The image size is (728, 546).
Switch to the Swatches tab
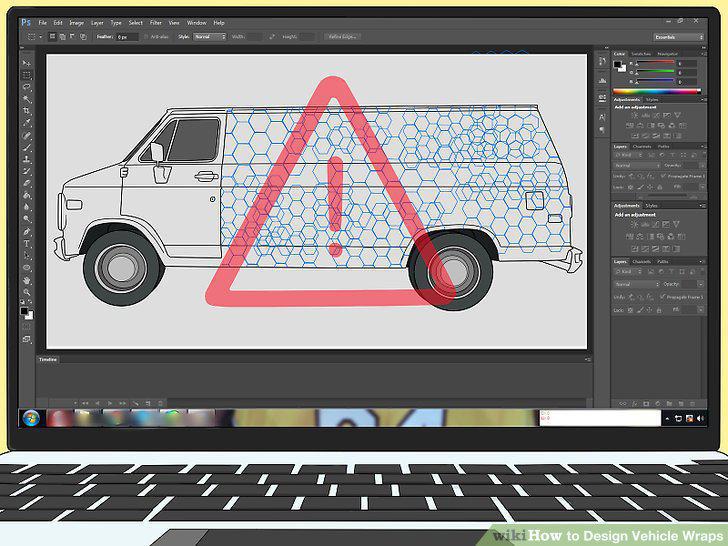point(641,54)
